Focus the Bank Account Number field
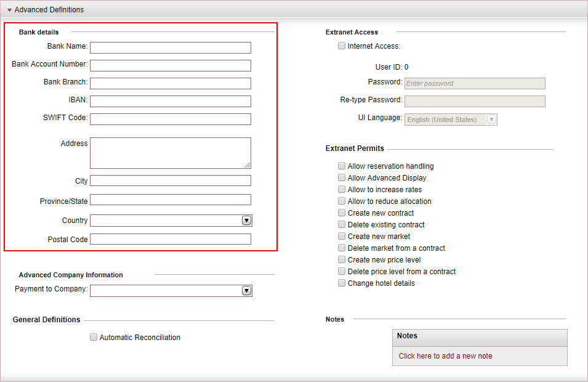 (x=171, y=66)
